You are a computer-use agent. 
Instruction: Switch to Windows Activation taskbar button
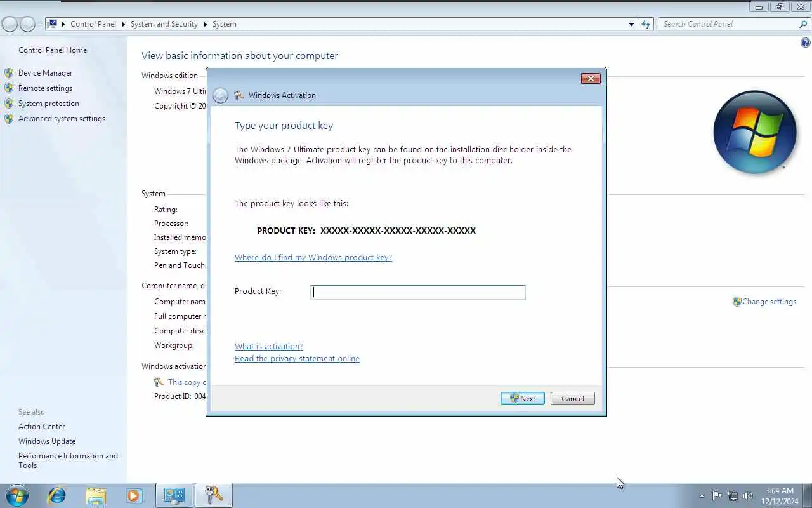click(214, 495)
